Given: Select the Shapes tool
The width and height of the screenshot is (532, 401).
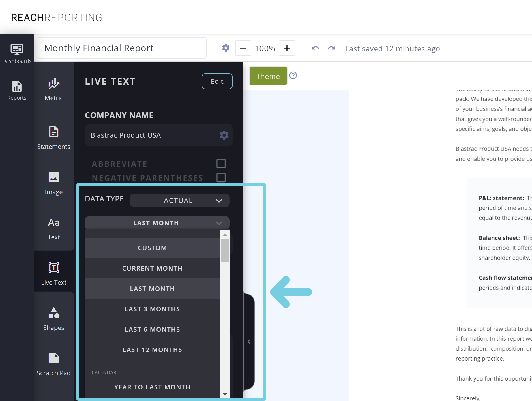Looking at the screenshot, I should pos(54,319).
